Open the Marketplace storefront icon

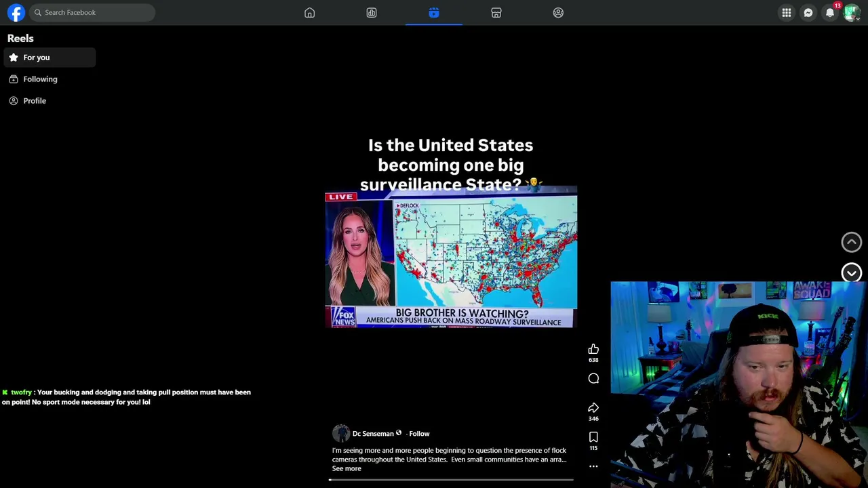click(x=496, y=12)
